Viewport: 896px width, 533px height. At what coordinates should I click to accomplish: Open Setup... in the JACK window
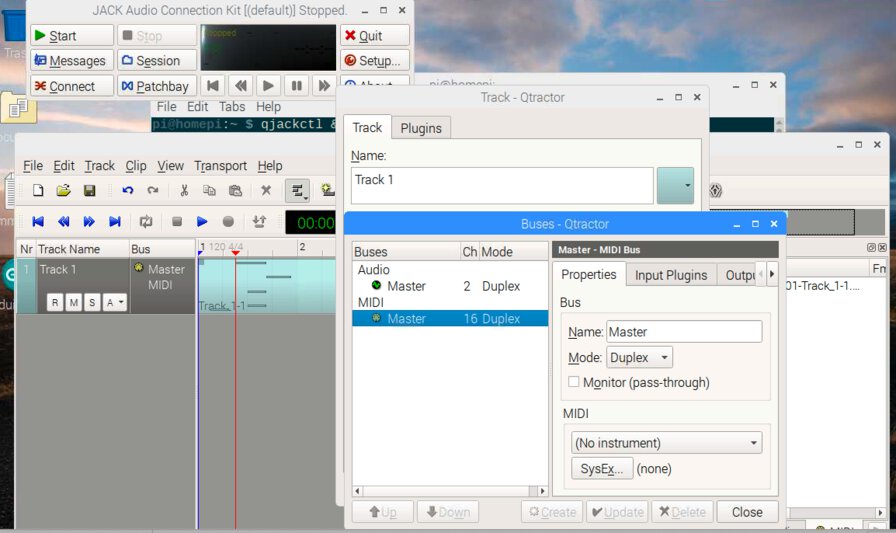pyautogui.click(x=375, y=61)
